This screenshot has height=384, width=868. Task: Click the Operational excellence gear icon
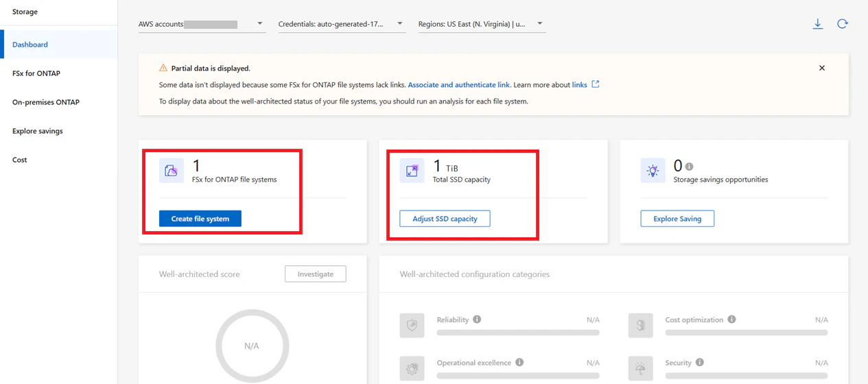[412, 368]
